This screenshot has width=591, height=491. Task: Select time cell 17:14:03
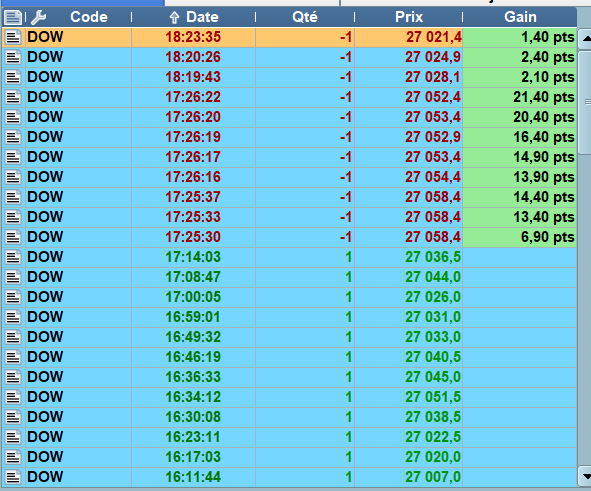[x=193, y=257]
